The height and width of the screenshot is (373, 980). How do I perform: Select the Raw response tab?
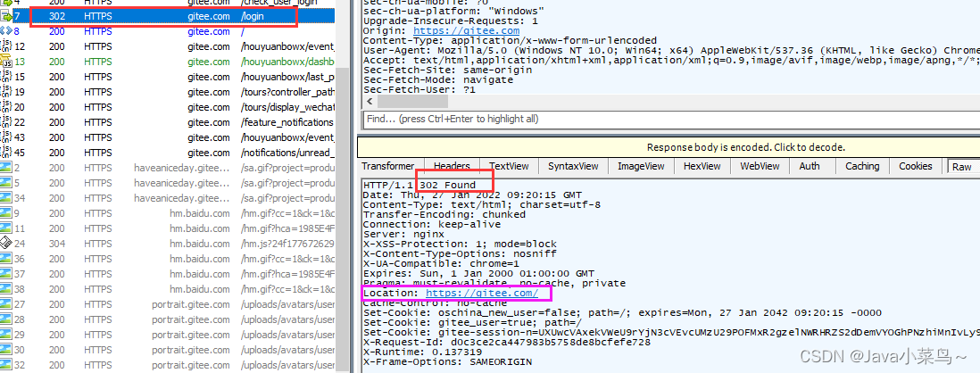point(962,167)
